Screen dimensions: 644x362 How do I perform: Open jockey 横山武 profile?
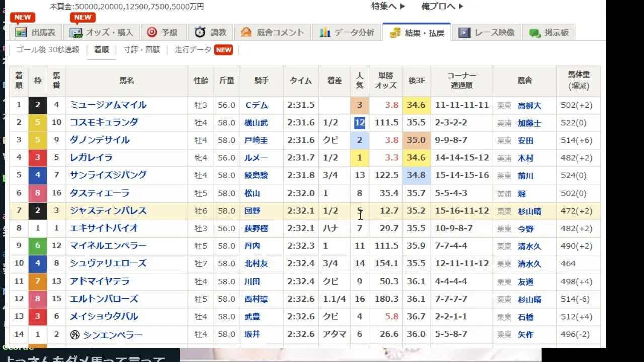[256, 123]
